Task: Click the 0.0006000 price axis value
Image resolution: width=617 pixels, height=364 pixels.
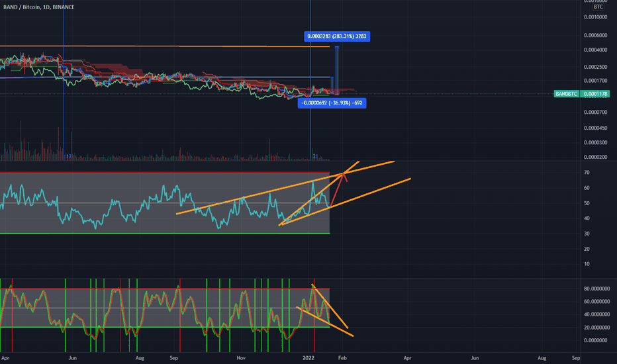Action: [x=595, y=36]
